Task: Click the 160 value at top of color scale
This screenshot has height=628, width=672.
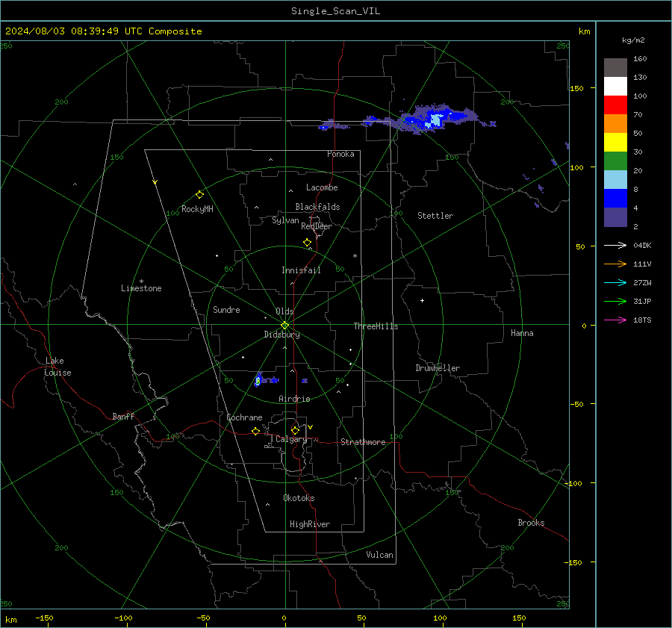Action: pos(640,59)
